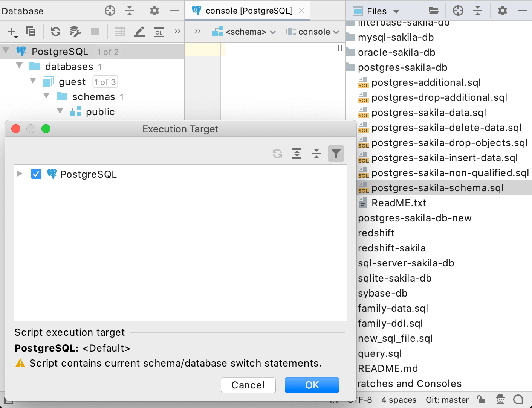Image resolution: width=532 pixels, height=408 pixels.
Task: Click the 1 of 3 schemas badge
Action: pyautogui.click(x=105, y=82)
